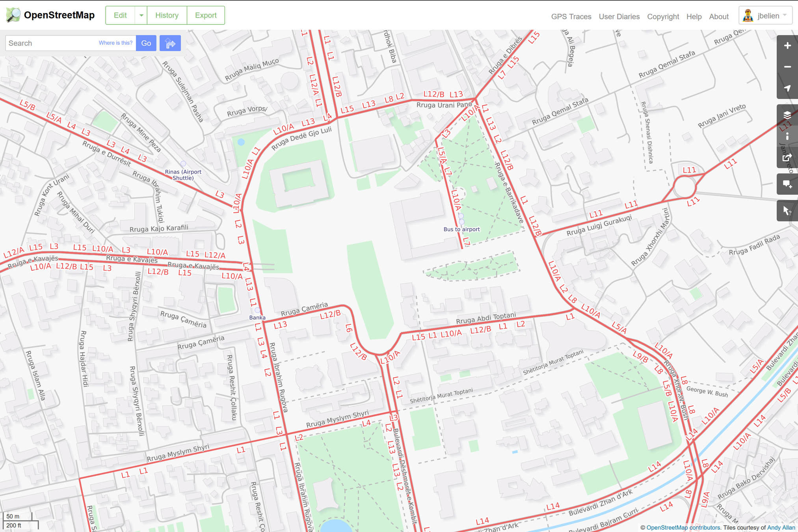The height and width of the screenshot is (532, 798).
Task: Focus the Search input field
Action: (x=51, y=43)
